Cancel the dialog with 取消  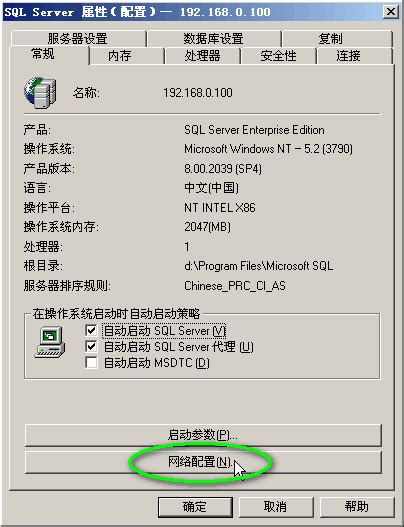tap(276, 507)
